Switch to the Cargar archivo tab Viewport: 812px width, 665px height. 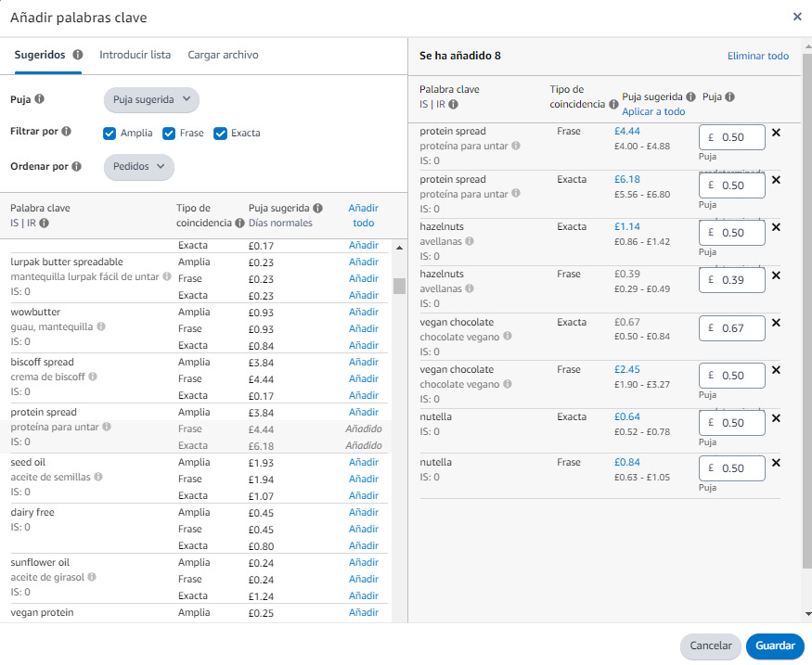(223, 55)
